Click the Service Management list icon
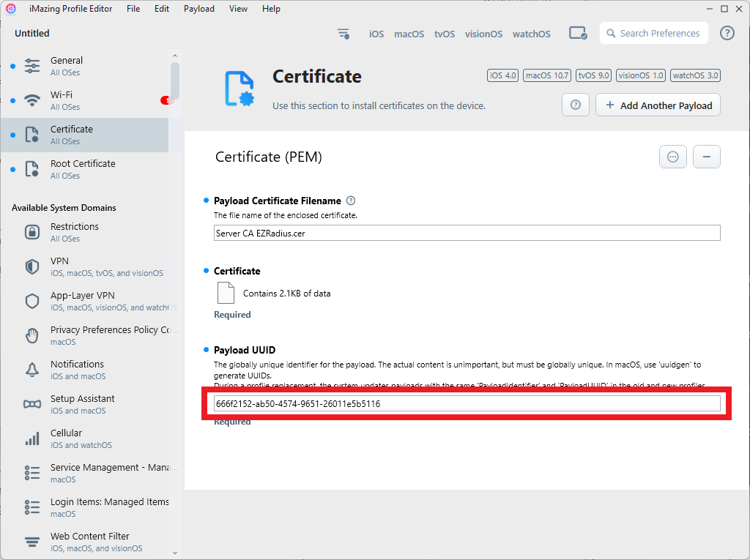 32,474
